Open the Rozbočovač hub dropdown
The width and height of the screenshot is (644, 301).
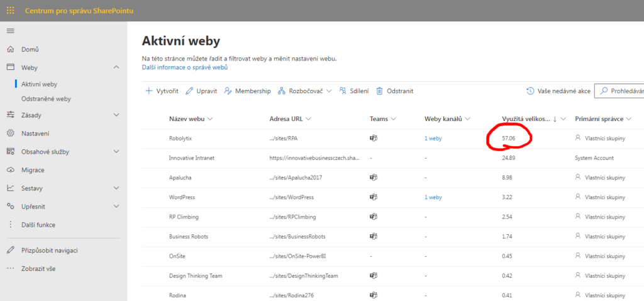tap(305, 91)
